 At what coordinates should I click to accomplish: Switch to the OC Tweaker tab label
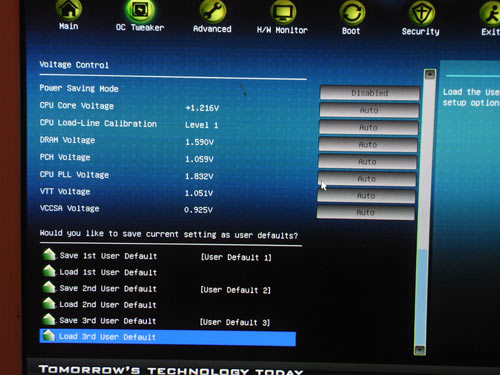140,28
